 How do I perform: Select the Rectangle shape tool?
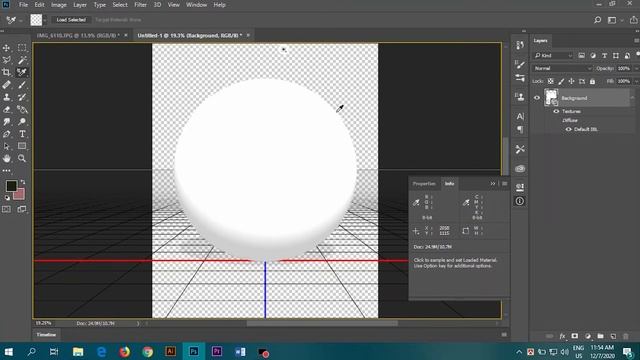pyautogui.click(x=22, y=146)
